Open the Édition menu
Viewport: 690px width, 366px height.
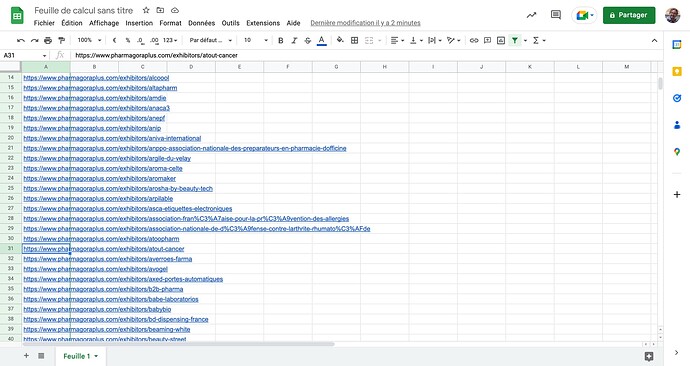pos(72,23)
